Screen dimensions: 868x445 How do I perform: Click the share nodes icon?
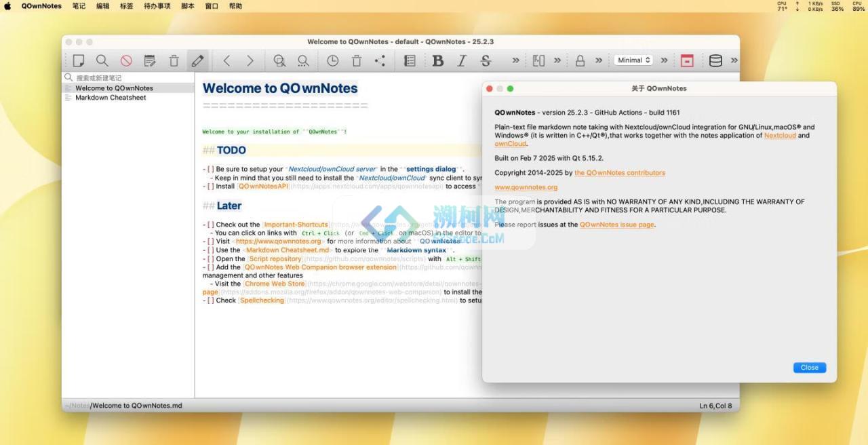[380, 60]
